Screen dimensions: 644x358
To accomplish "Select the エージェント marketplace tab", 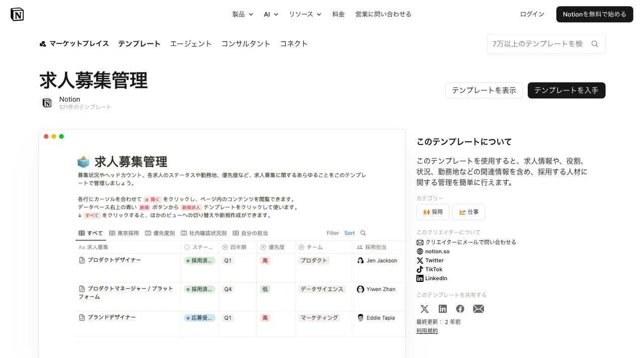I will point(191,44).
